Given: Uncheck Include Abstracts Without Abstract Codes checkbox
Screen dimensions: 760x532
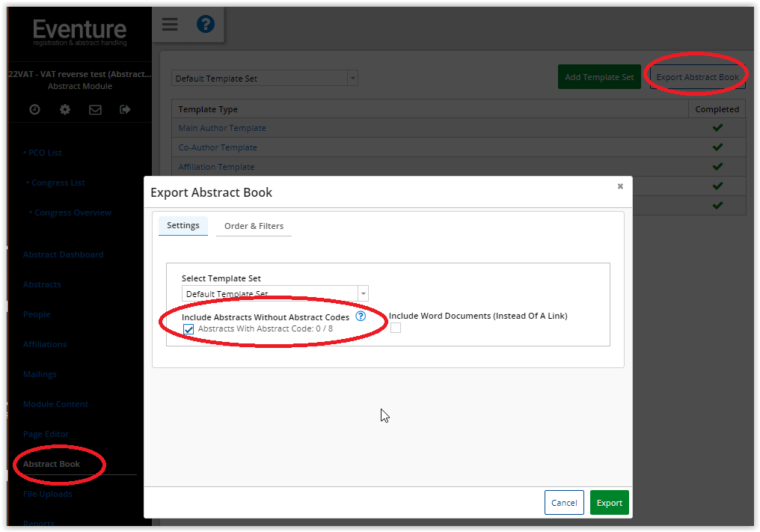Looking at the screenshot, I should [x=189, y=329].
